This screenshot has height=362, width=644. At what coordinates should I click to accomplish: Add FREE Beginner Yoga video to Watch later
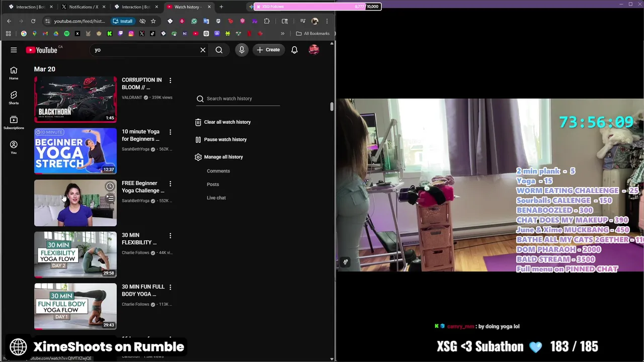click(110, 187)
